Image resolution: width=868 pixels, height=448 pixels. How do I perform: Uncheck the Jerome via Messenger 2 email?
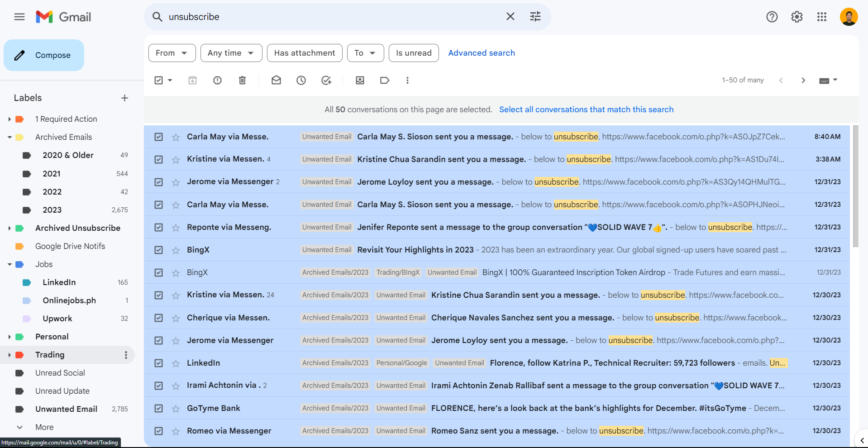(x=159, y=182)
